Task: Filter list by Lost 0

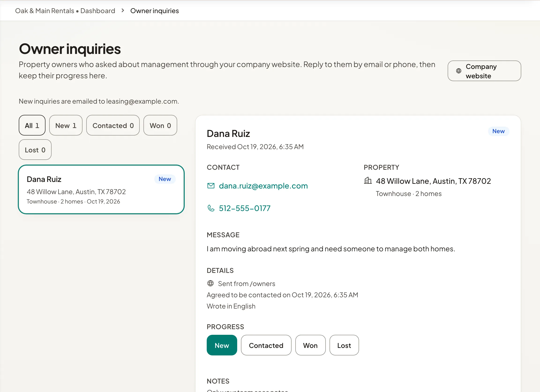Action: pos(35,150)
